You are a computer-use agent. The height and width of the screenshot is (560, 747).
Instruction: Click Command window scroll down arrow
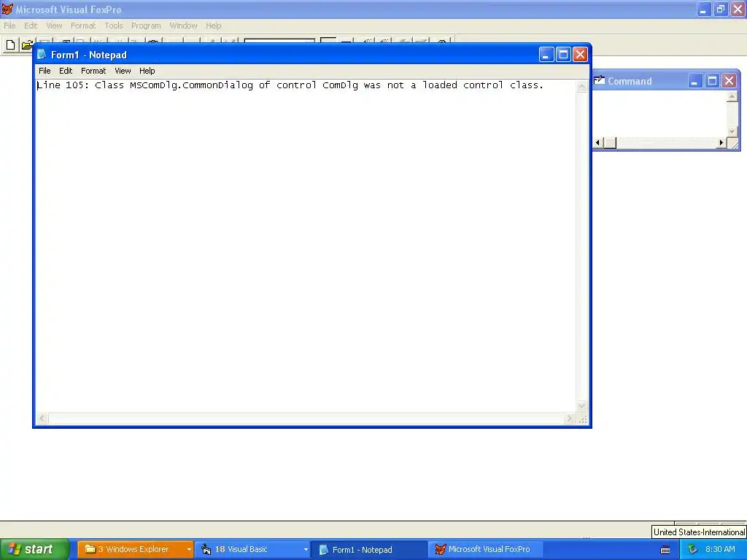click(x=732, y=131)
